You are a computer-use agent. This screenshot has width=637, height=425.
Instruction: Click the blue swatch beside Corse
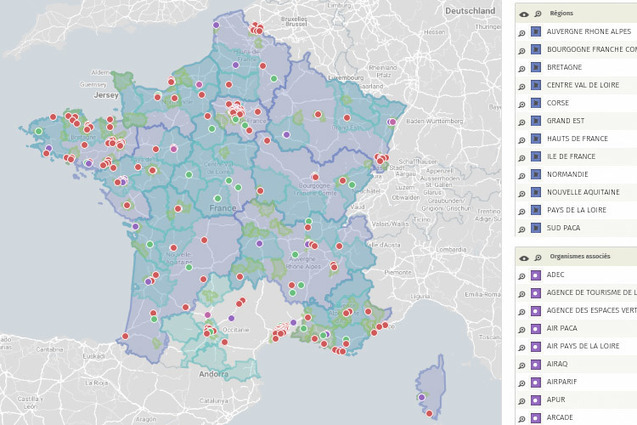coord(536,103)
